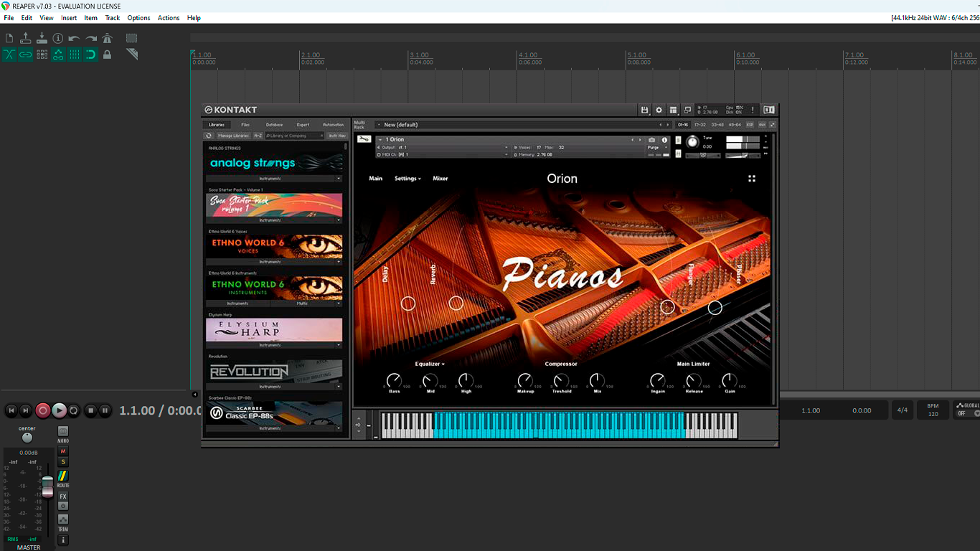Open the Insert menu
The width and height of the screenshot is (980, 551).
coord(69,18)
